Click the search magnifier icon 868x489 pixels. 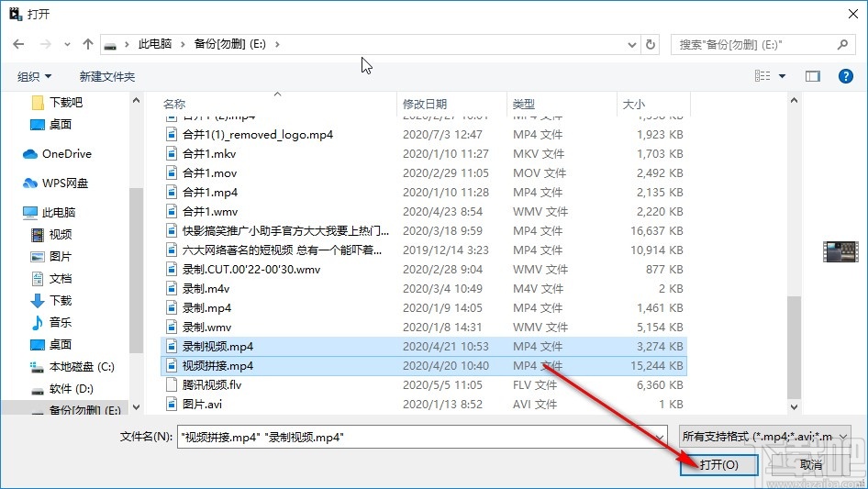(x=842, y=44)
